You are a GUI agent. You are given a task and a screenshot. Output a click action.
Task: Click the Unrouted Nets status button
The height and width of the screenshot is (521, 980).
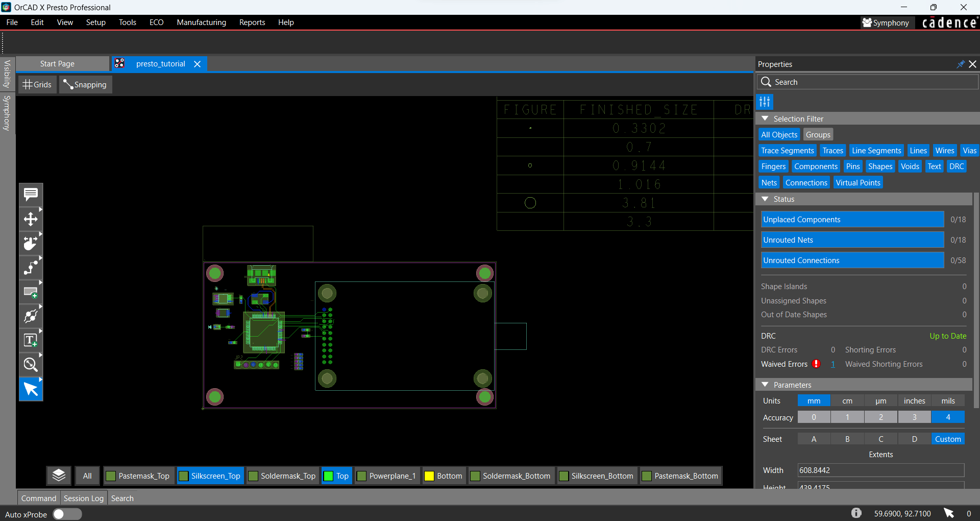tap(852, 240)
